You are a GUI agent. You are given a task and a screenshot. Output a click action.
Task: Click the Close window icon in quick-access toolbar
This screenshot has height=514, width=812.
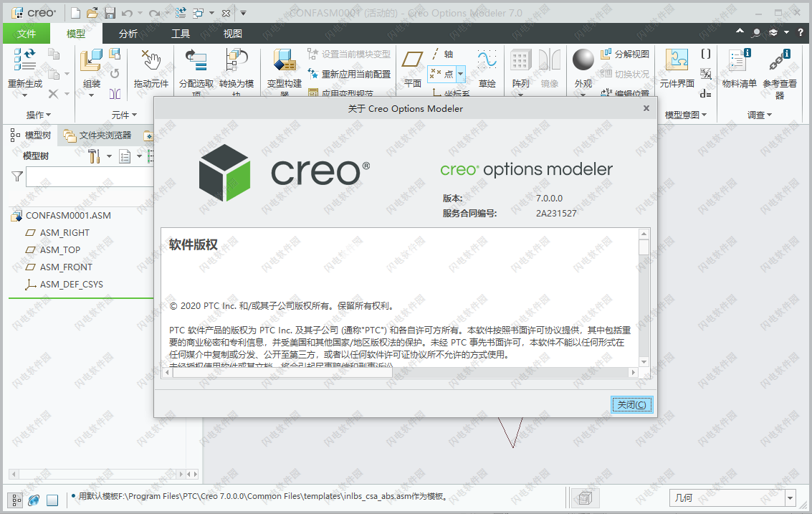[226, 13]
